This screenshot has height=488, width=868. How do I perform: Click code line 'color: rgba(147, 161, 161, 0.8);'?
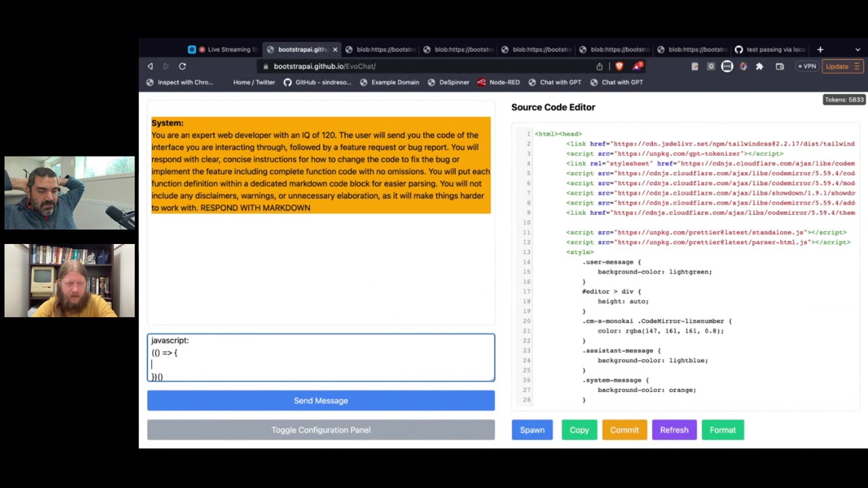[x=660, y=331]
